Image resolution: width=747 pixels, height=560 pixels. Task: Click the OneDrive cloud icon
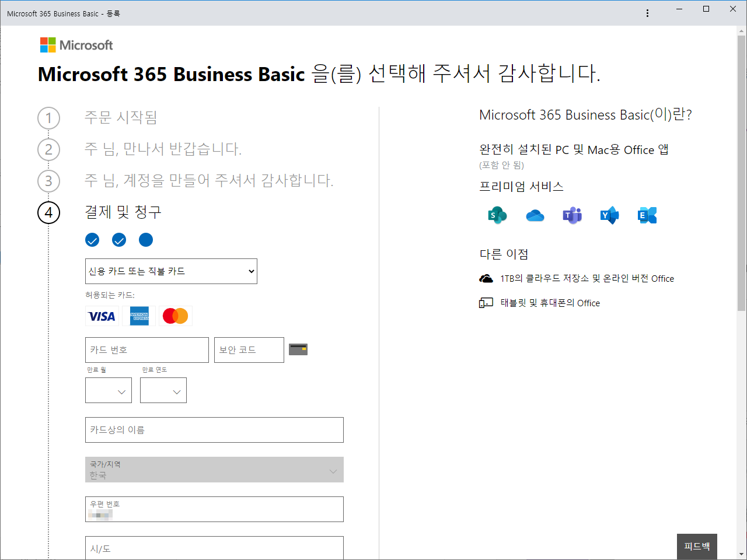pos(535,216)
